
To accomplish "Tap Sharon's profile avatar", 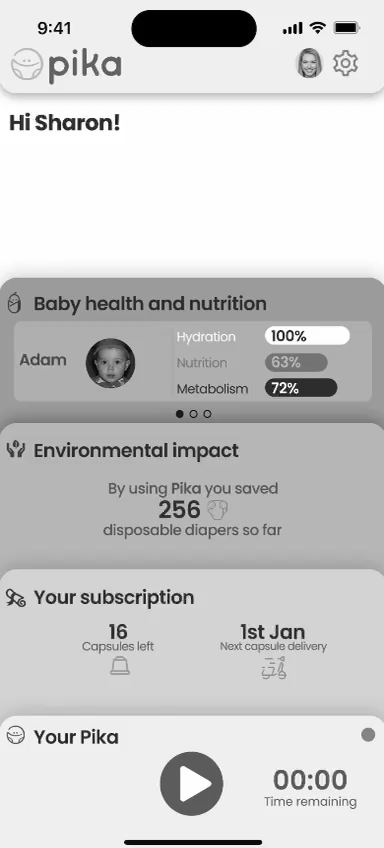I will point(309,63).
